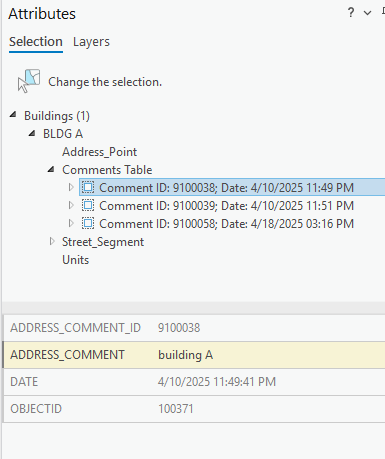Click the 100371 OBJECTID value
This screenshot has height=459, width=385.
pos(176,409)
